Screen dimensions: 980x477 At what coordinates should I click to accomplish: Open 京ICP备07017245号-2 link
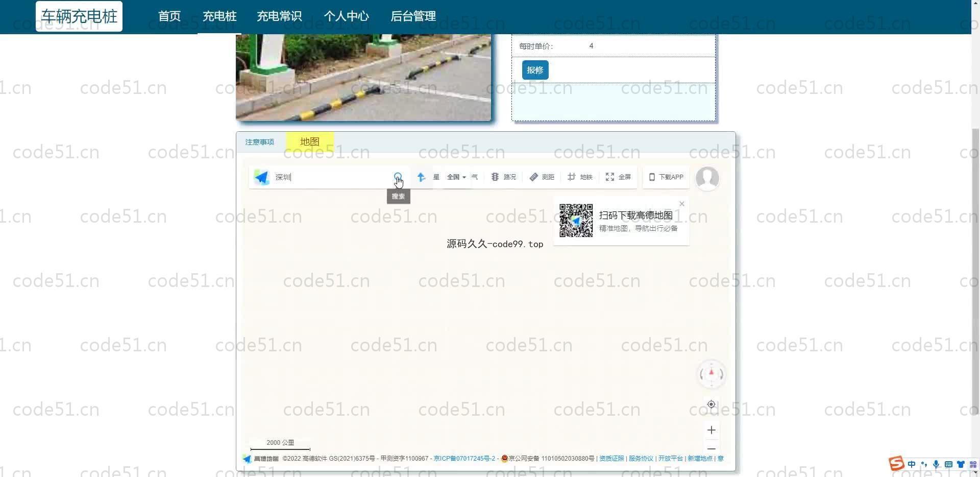[x=464, y=459]
